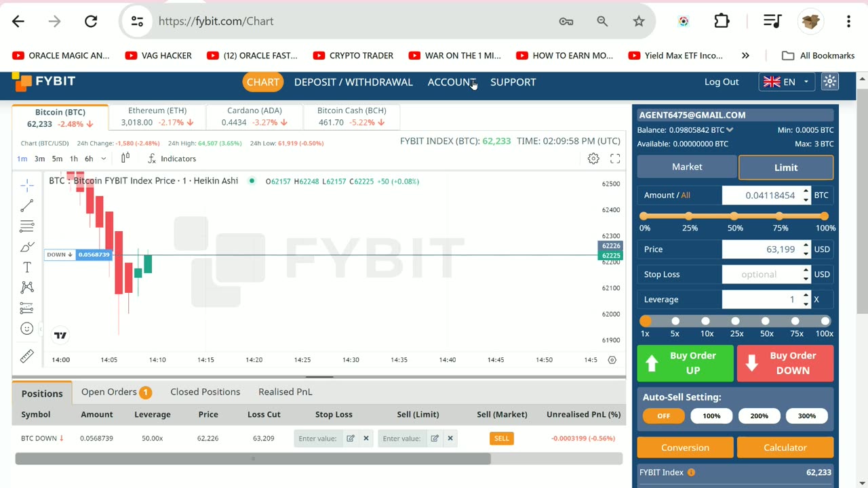Open time axis settings icon
Image resolution: width=868 pixels, height=488 pixels.
(x=612, y=360)
